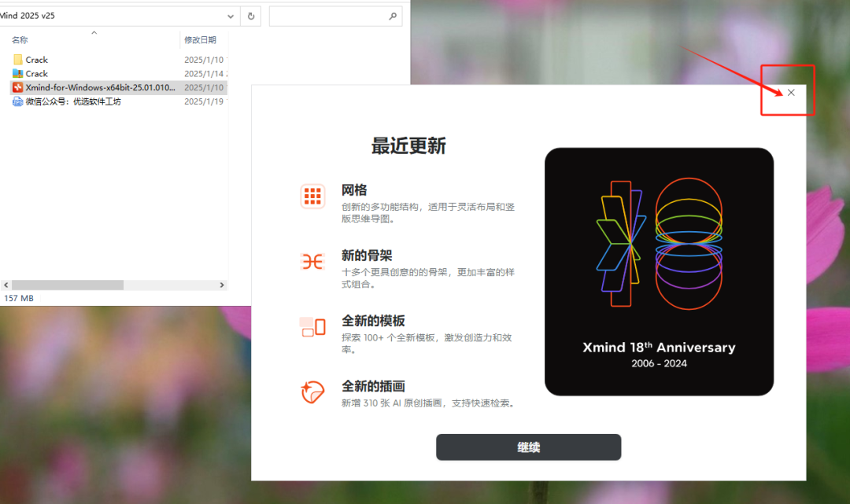Sort files by the 名称 column header
The image size is (850, 504).
click(x=20, y=40)
